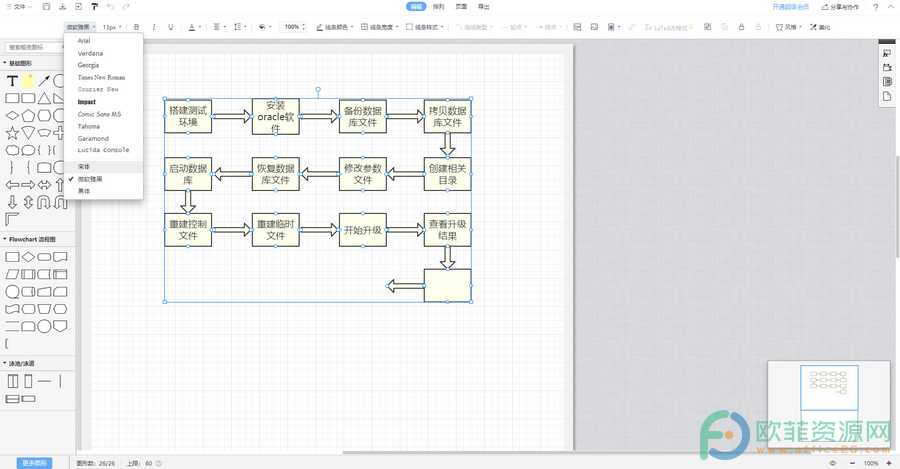The image size is (900, 469).
Task: Click the 分享与协作 share button
Action: 840,7
